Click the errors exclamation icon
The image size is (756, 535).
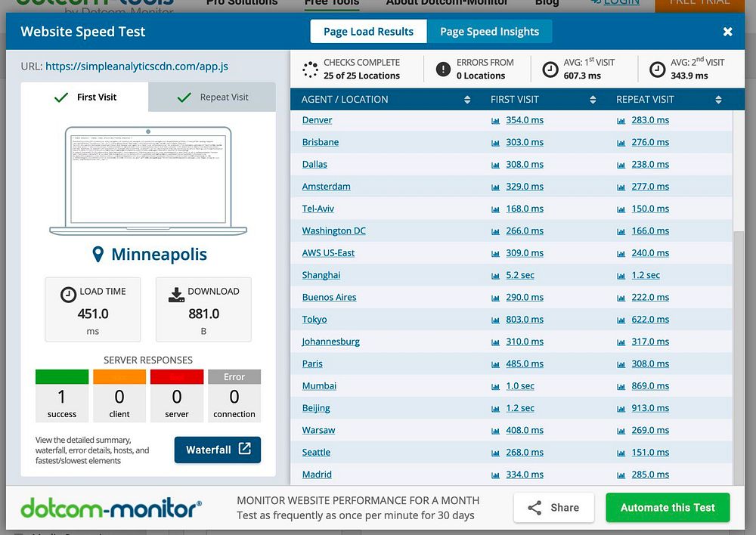443,69
